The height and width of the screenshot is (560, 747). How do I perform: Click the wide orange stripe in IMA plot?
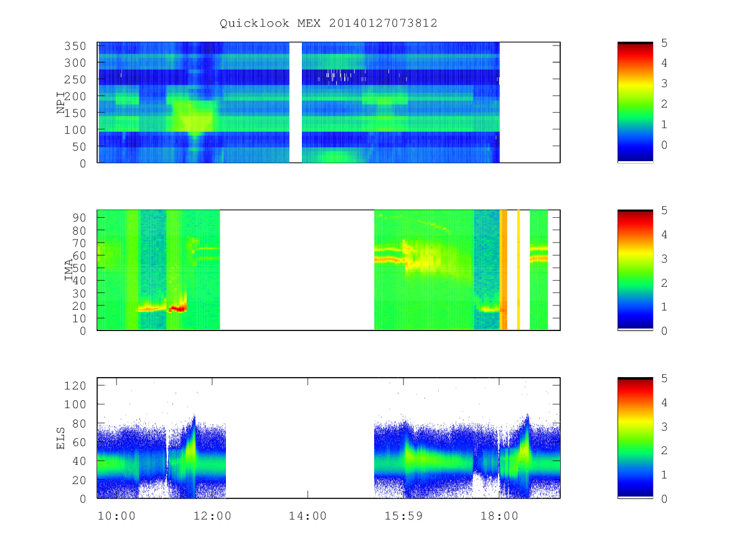[x=504, y=269]
